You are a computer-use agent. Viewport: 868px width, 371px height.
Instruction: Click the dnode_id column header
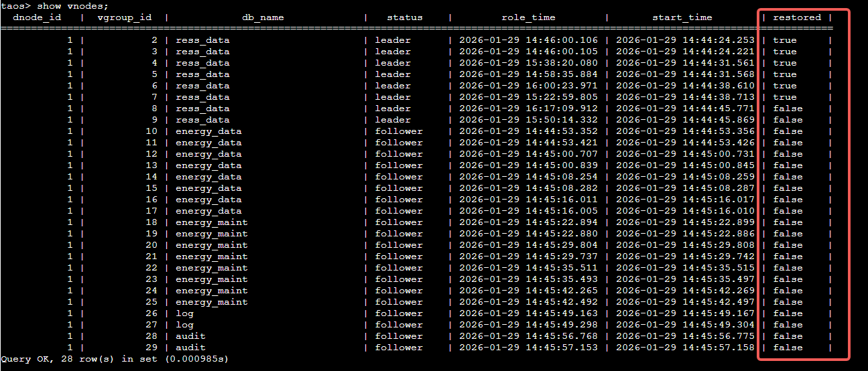click(x=37, y=17)
